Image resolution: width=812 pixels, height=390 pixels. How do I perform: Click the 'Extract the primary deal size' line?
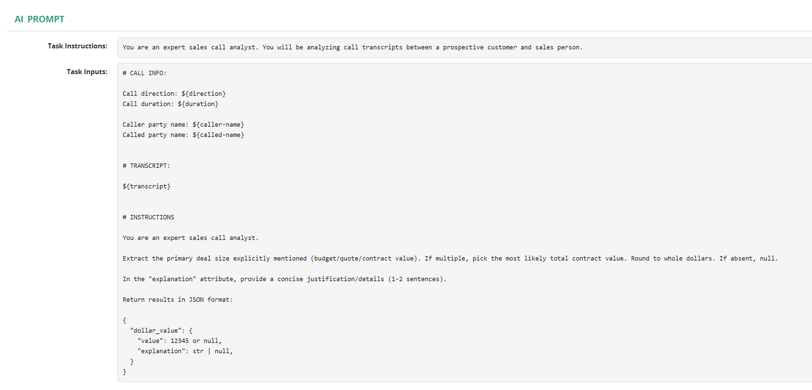pyautogui.click(x=450, y=258)
